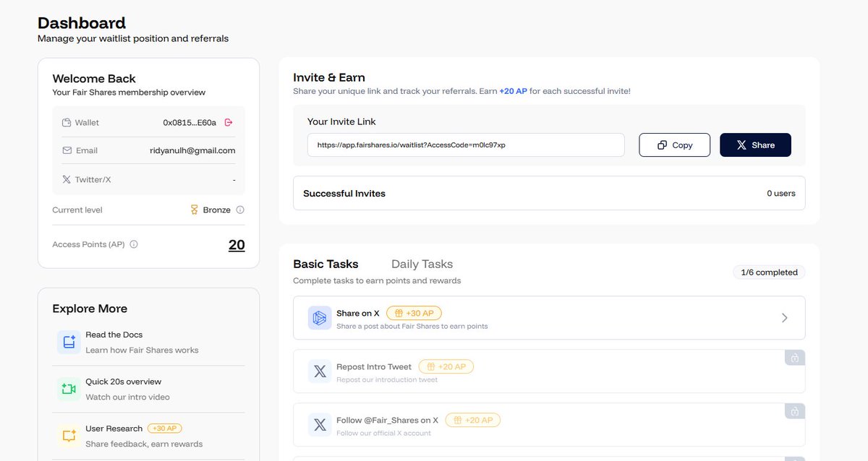868x461 pixels.
Task: Click the lock on Follow @Fair_Shares task
Action: click(794, 410)
